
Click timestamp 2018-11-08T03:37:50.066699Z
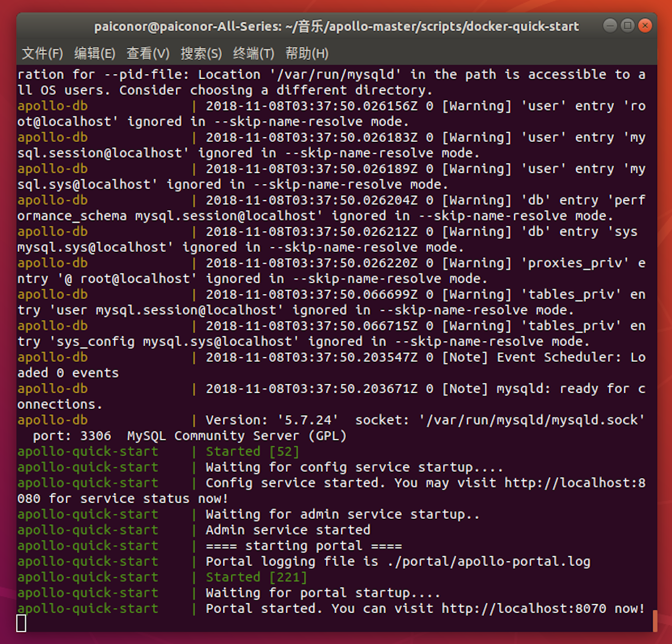(x=312, y=295)
